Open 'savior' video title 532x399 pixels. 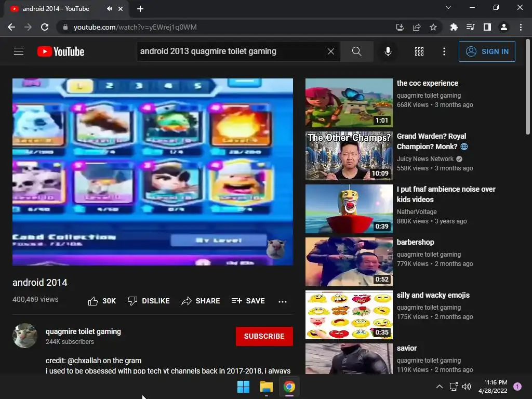coord(406,348)
